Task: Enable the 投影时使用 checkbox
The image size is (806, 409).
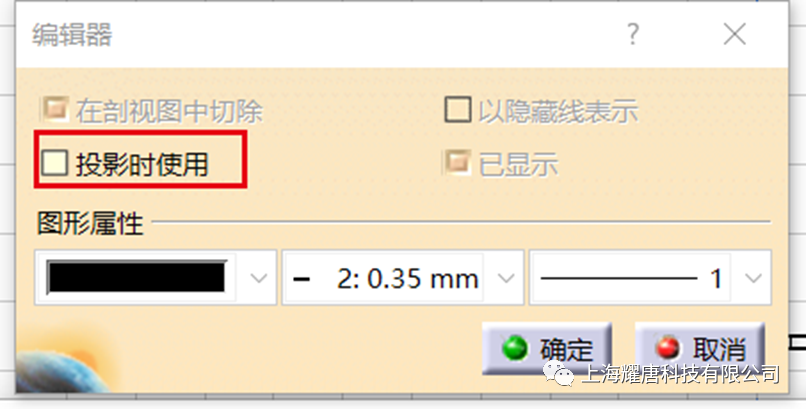Action: click(54, 163)
